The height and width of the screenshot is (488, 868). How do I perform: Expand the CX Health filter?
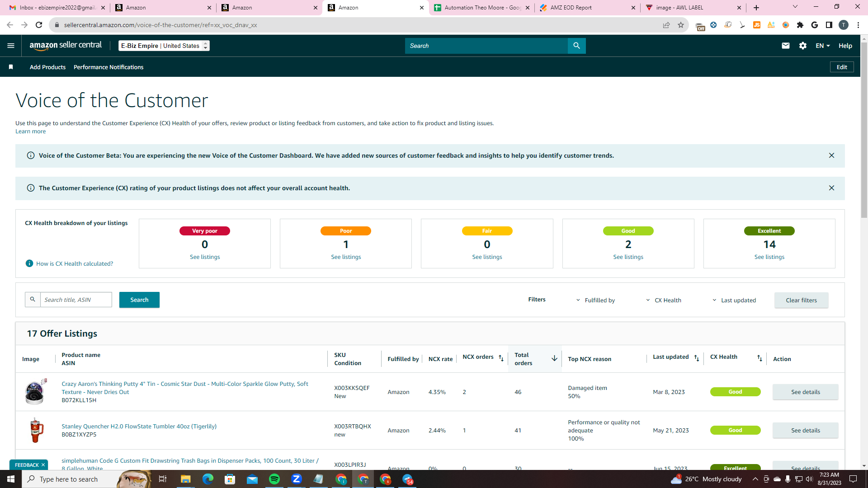click(664, 300)
